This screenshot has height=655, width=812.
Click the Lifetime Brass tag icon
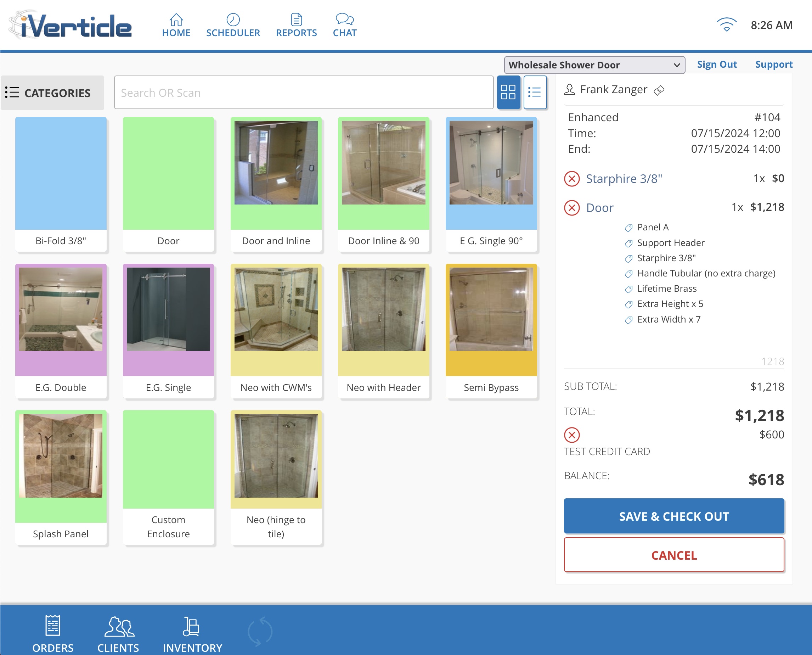pyautogui.click(x=628, y=289)
